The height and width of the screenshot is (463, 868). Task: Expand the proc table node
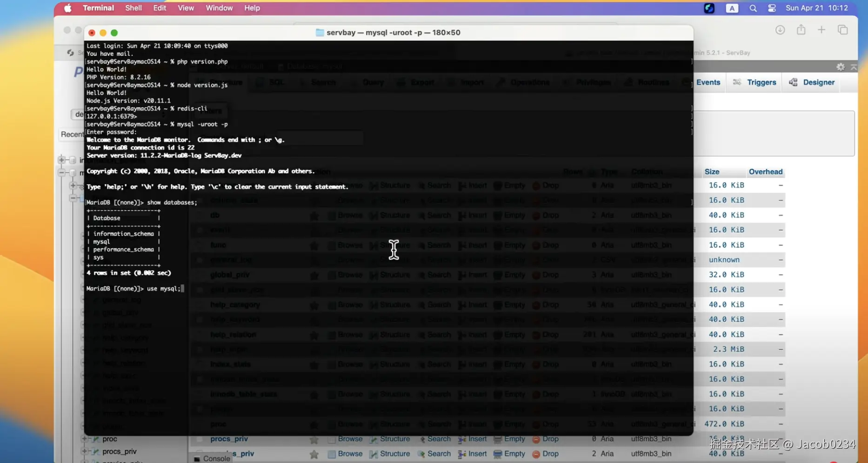[x=85, y=439]
